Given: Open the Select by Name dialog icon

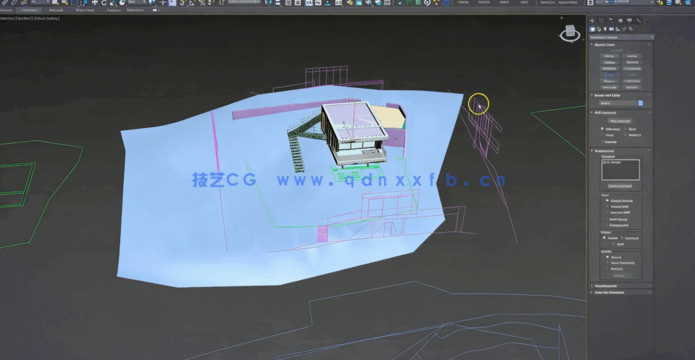Looking at the screenshot, I should 65,3.
